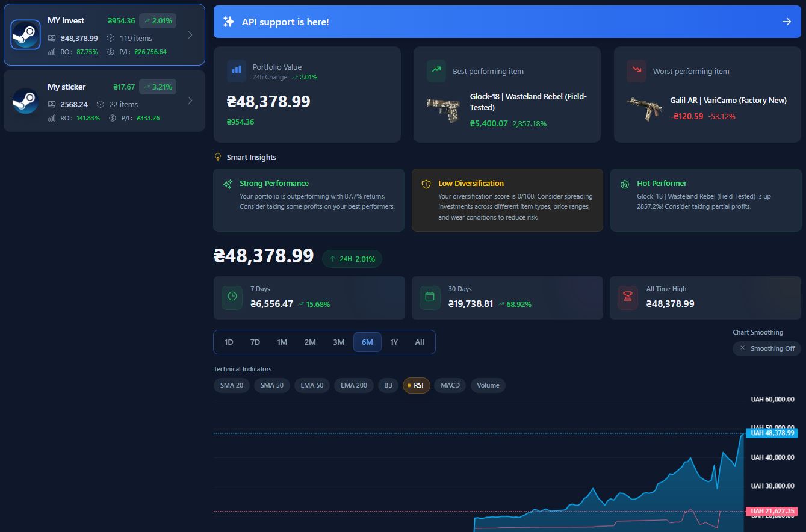Screen dimensions: 806x532
Task: Expand the MY invest portfolio chevron
Action: (x=190, y=35)
